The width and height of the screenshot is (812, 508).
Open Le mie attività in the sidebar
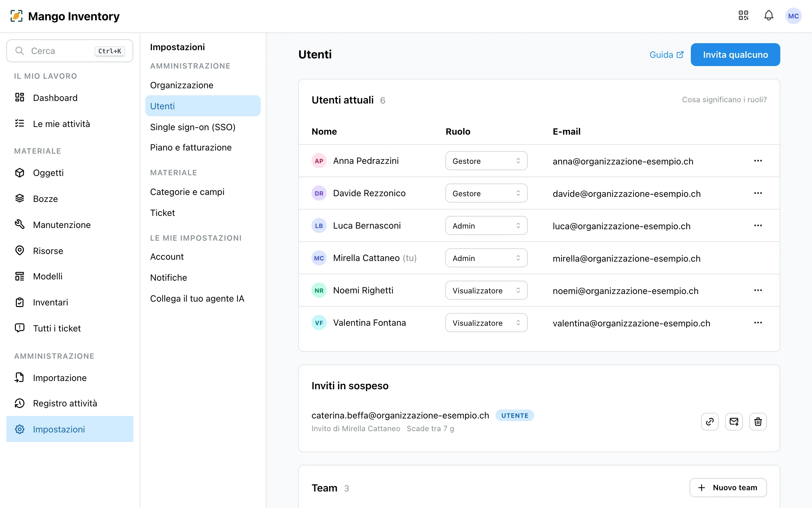point(70,124)
